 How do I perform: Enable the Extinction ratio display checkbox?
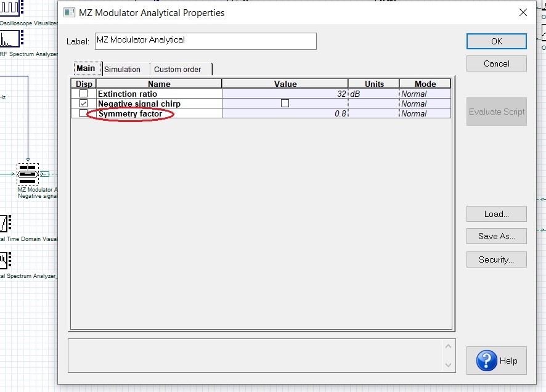pos(84,93)
